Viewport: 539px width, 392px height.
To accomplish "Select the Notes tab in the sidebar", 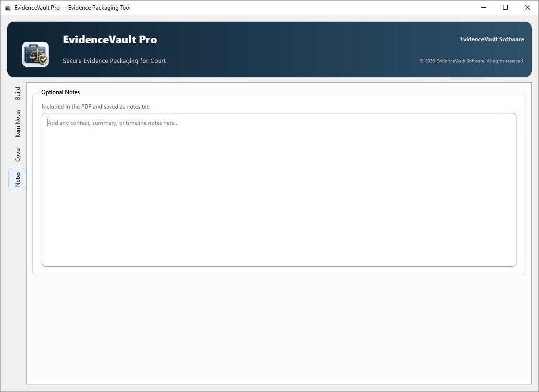I will coord(17,179).
